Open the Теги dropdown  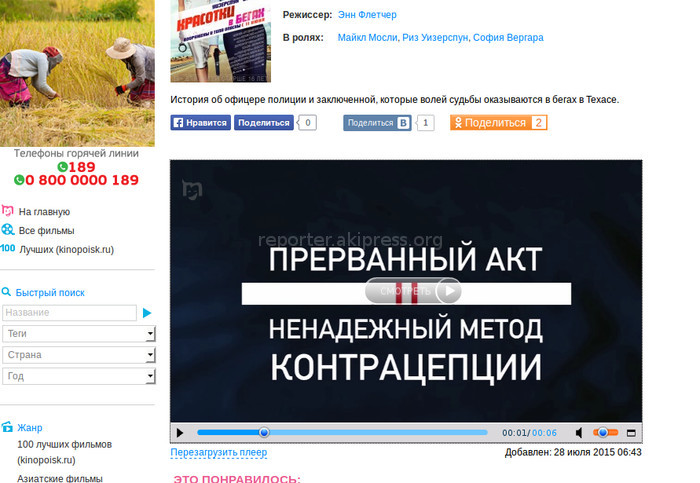click(x=79, y=334)
